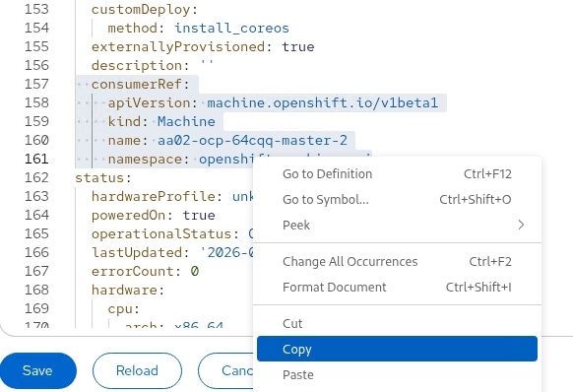Click the Machine kind value
The image size is (573, 392).
pyautogui.click(x=186, y=121)
